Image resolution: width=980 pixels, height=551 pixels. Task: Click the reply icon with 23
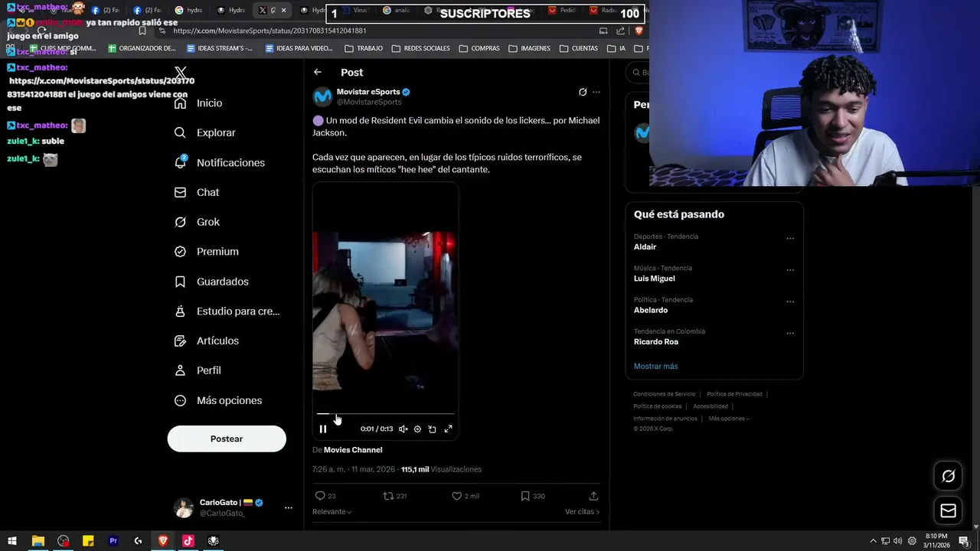(321, 496)
